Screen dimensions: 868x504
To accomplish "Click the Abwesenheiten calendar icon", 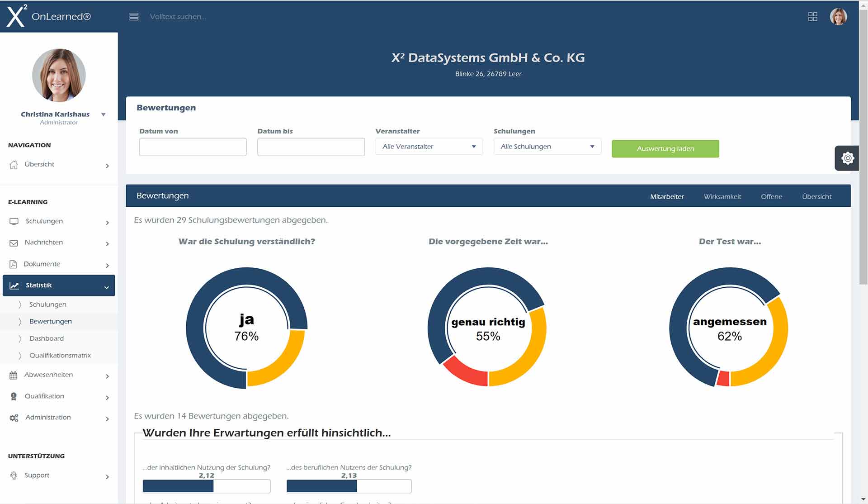I will pyautogui.click(x=13, y=375).
